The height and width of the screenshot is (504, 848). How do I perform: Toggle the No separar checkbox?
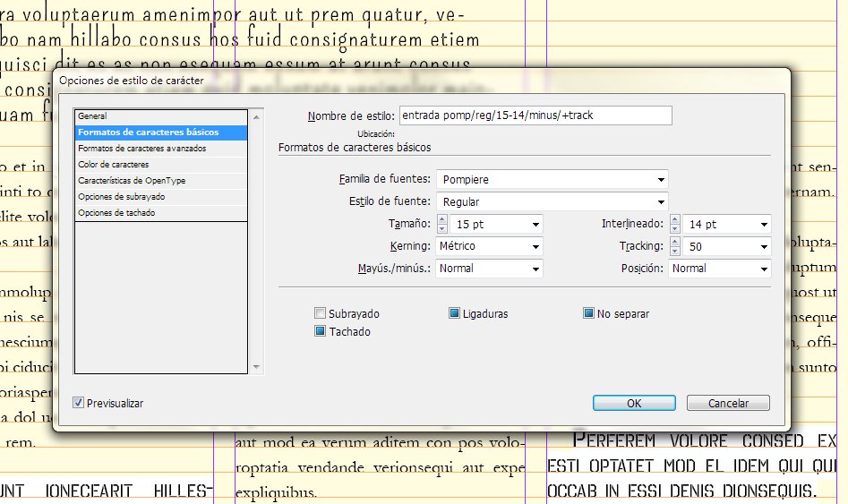[x=588, y=313]
